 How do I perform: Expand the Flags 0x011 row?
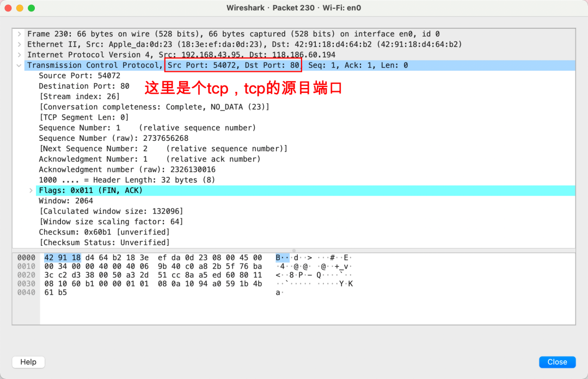pyautogui.click(x=31, y=191)
